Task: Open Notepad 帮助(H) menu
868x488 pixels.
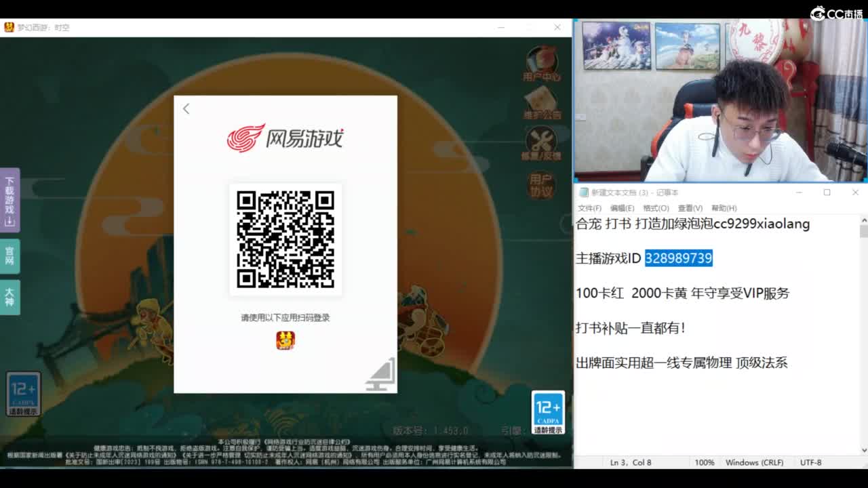Action: tap(724, 208)
